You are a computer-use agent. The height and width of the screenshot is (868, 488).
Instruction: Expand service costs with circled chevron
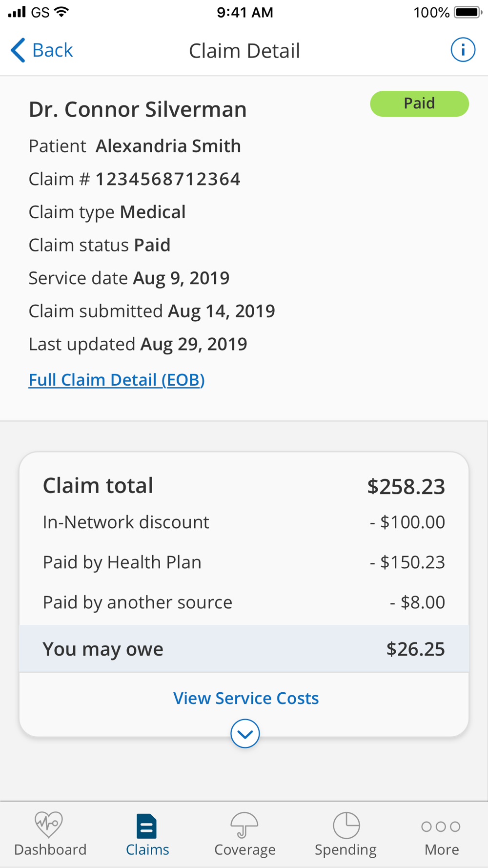(x=245, y=733)
